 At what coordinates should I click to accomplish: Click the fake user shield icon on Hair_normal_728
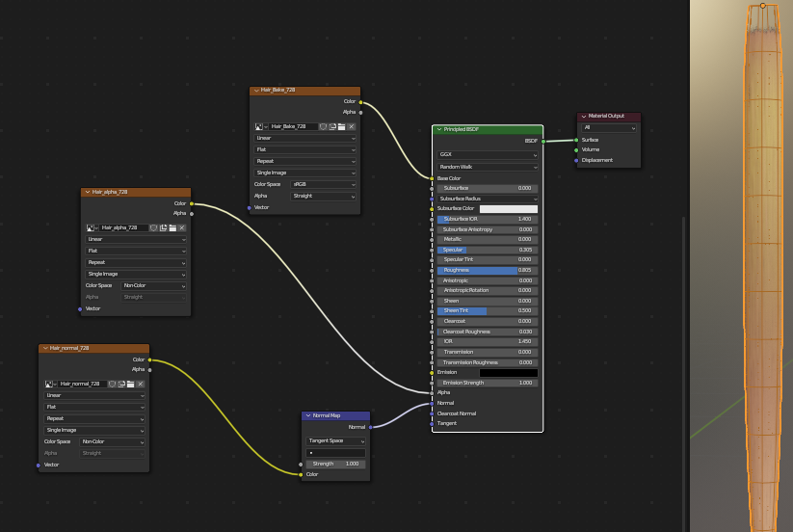tap(112, 384)
